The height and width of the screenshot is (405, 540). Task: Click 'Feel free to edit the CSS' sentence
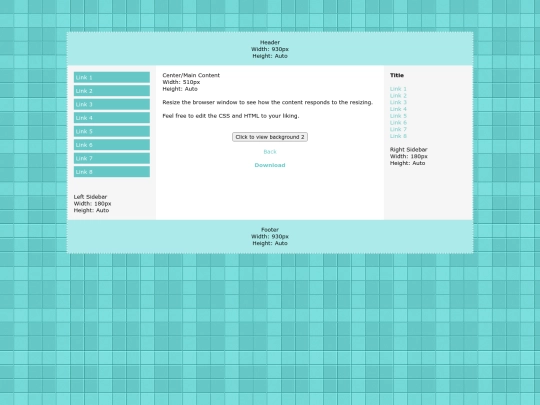(231, 116)
